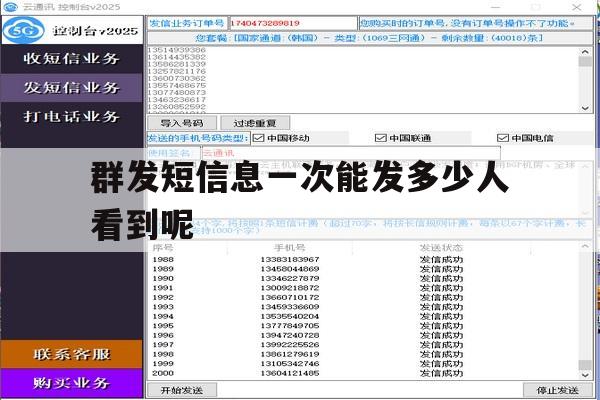Select row 1990 sequence number
The width and height of the screenshot is (600, 400).
pos(163,278)
